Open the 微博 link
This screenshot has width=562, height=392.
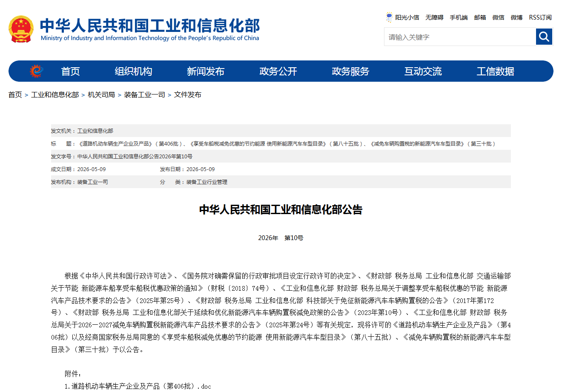[x=517, y=17]
